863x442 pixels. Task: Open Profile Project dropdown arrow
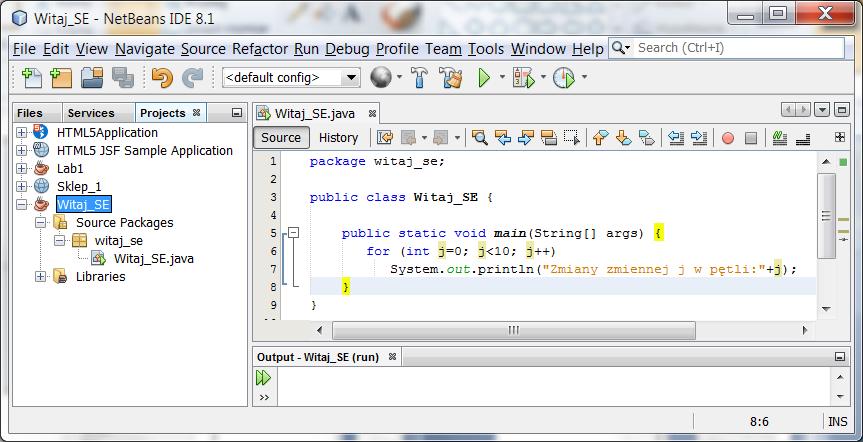click(584, 77)
